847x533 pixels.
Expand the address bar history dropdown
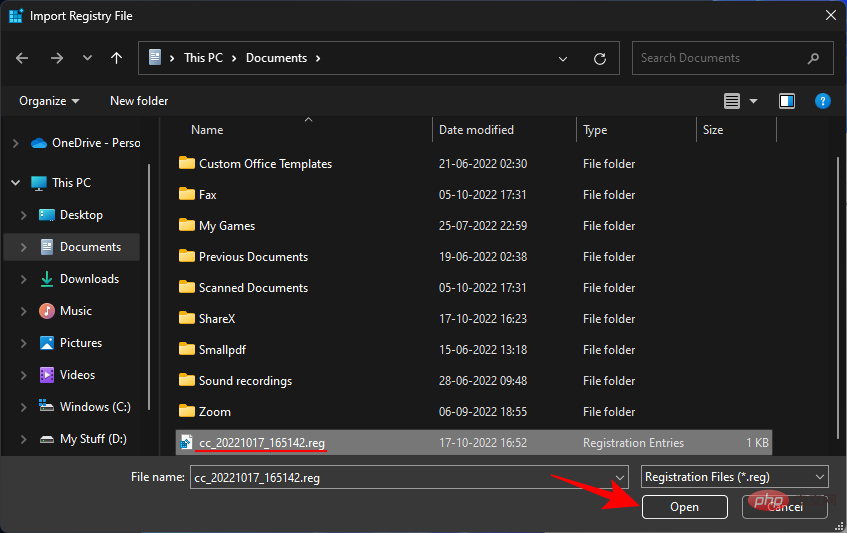click(563, 58)
